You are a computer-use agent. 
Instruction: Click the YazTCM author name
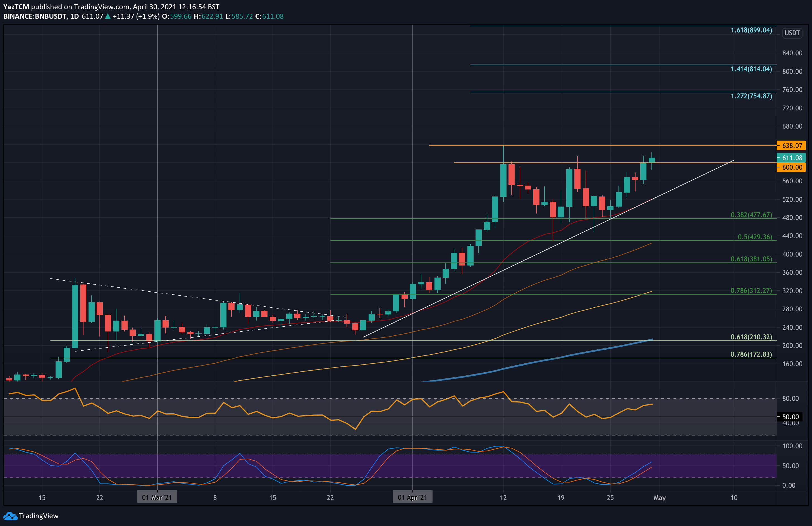[16, 7]
